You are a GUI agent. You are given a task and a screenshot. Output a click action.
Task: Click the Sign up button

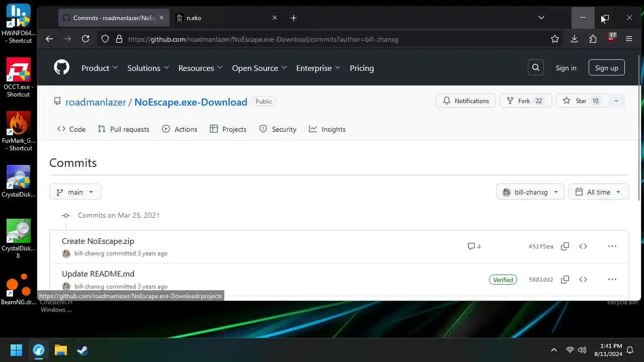tap(607, 68)
